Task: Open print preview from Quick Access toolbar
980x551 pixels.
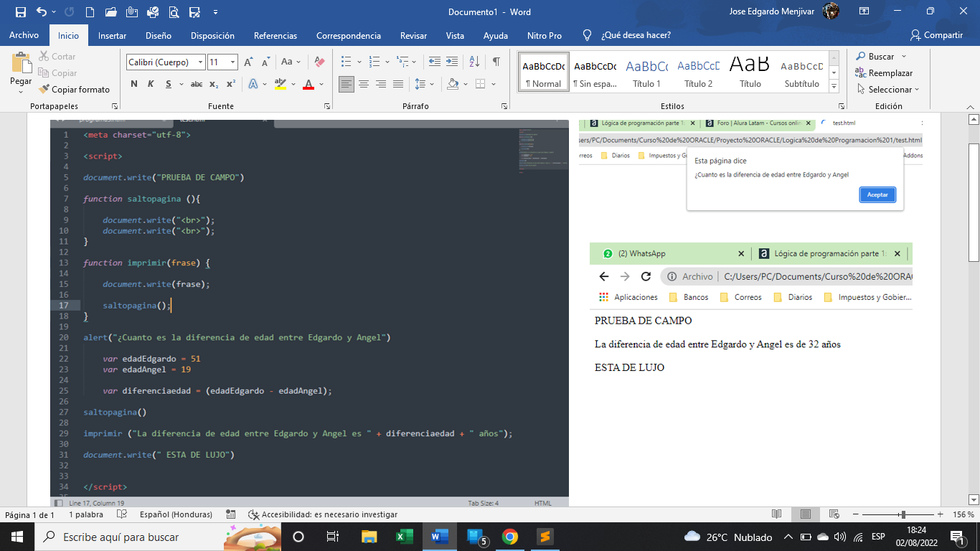Action: coord(174,11)
